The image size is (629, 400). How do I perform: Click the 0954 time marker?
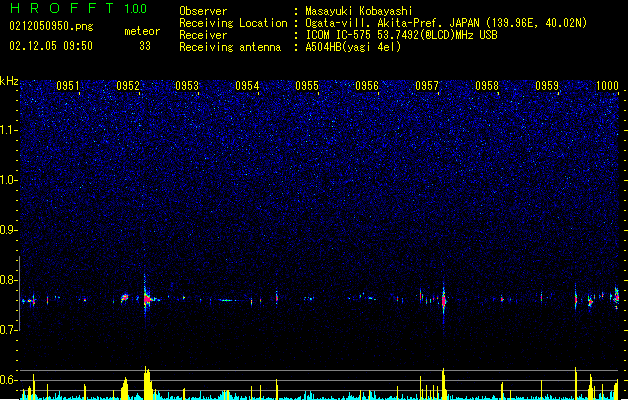click(247, 86)
